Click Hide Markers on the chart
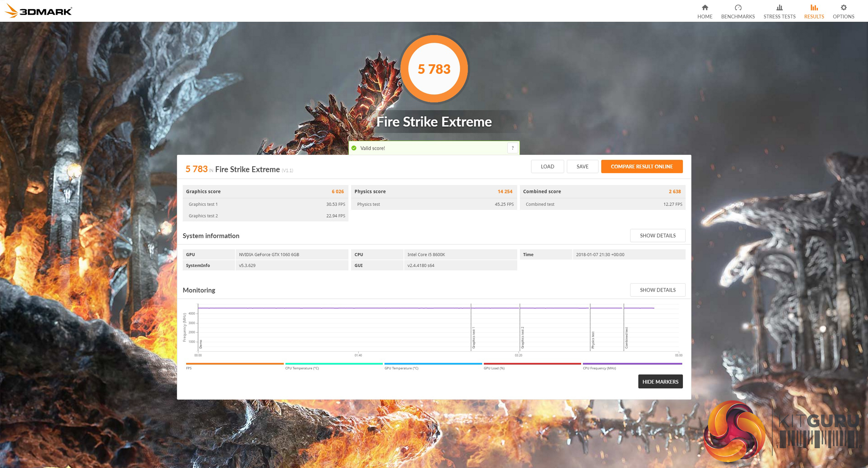The width and height of the screenshot is (868, 468). pos(660,382)
